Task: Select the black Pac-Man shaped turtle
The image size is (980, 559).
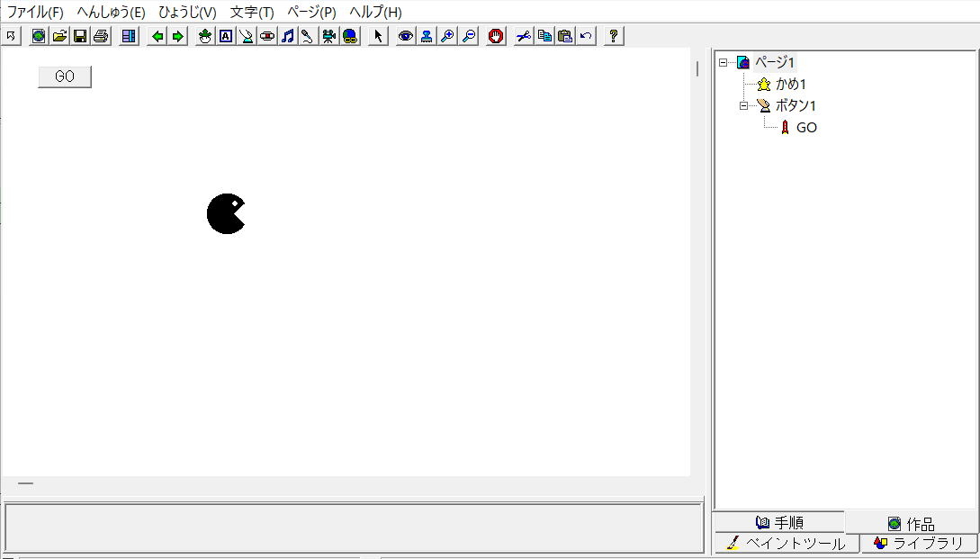Action: (226, 214)
